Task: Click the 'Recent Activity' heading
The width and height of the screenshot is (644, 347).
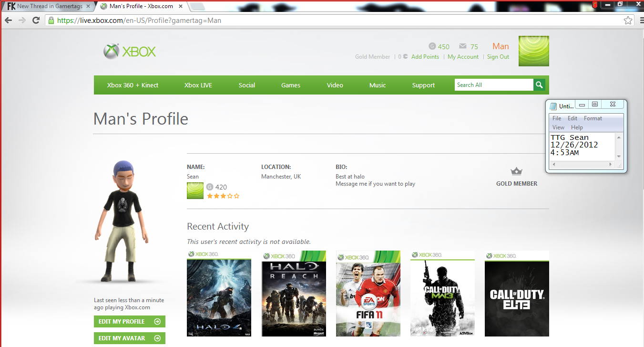Action: (x=218, y=226)
